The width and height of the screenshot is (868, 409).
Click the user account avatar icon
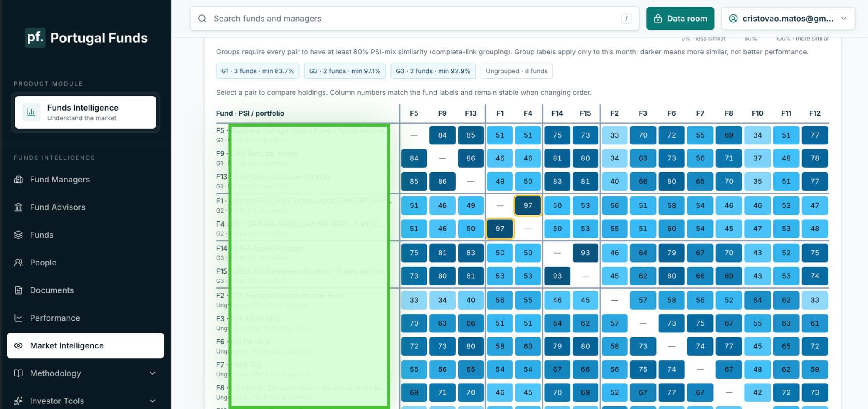click(x=733, y=19)
